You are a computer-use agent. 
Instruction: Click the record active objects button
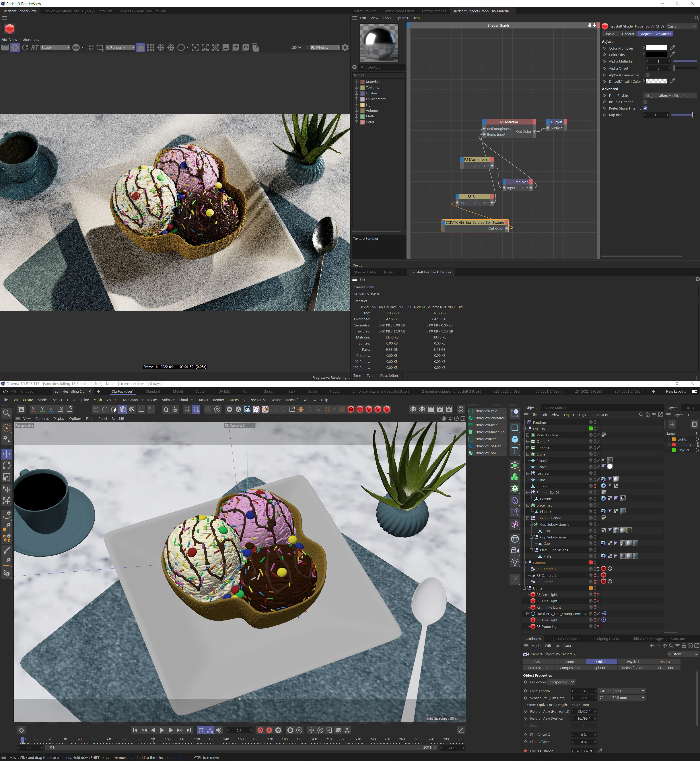tap(261, 730)
